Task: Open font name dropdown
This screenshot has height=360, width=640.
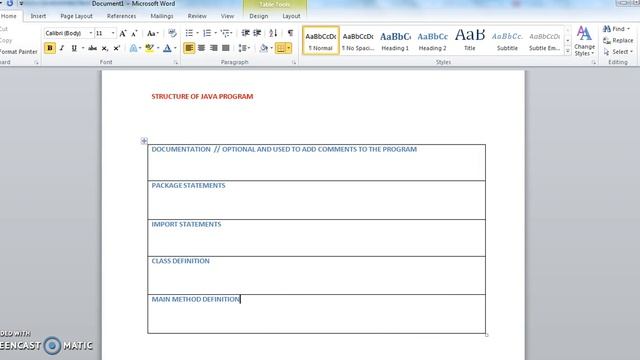Action: (91, 33)
